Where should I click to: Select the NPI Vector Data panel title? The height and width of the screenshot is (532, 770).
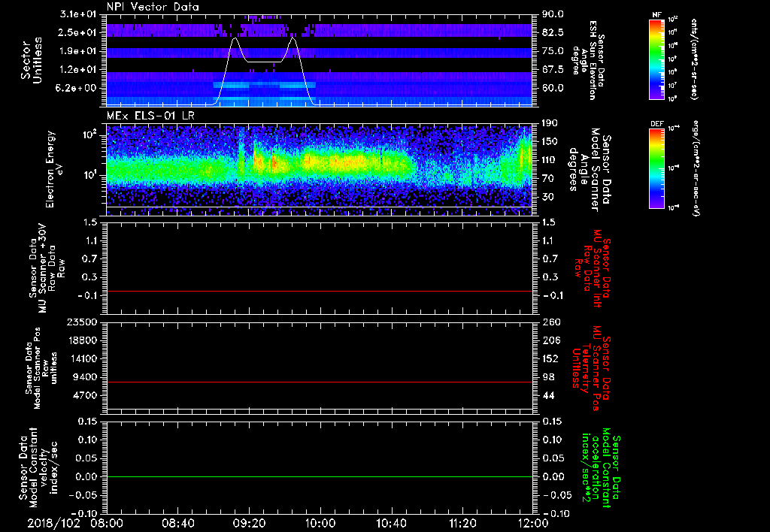click(152, 6)
